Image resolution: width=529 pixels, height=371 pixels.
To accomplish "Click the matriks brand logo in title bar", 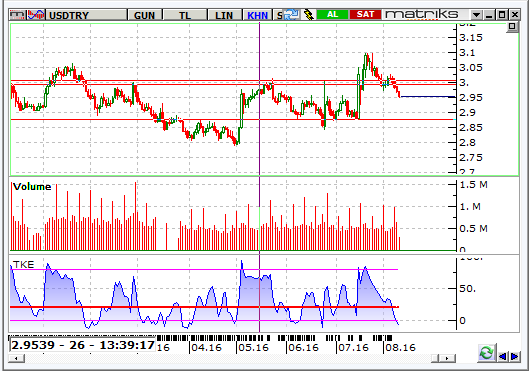I will (x=422, y=15).
